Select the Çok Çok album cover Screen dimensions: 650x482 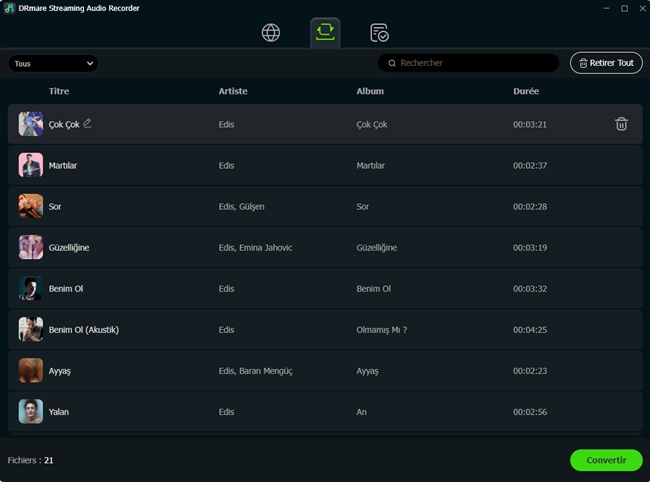(x=31, y=124)
